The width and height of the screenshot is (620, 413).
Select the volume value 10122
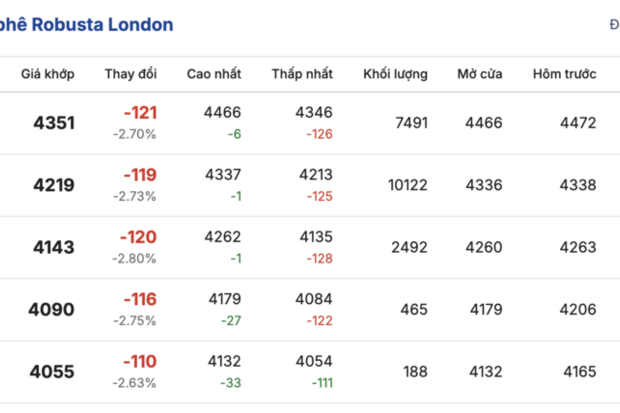407,185
